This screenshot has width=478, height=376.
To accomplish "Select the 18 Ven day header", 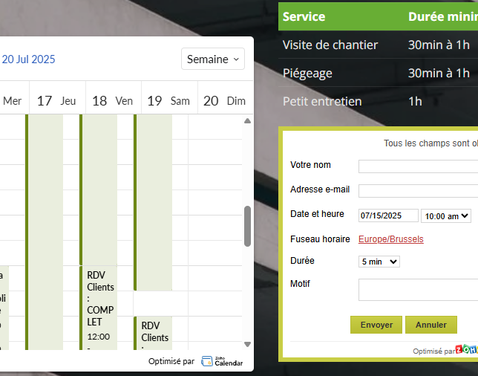I will click(113, 101).
